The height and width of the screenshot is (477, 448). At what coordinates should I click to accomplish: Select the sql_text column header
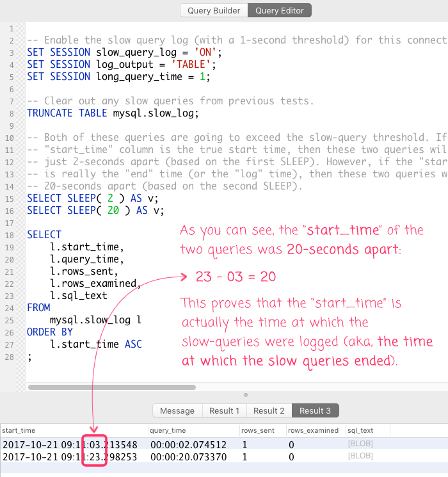[x=360, y=430]
